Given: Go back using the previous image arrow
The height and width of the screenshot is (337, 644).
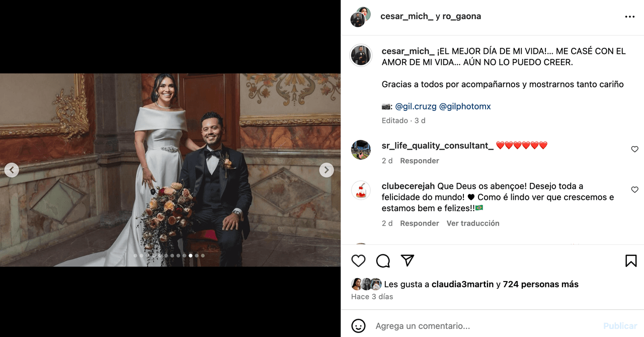Looking at the screenshot, I should click(x=12, y=170).
